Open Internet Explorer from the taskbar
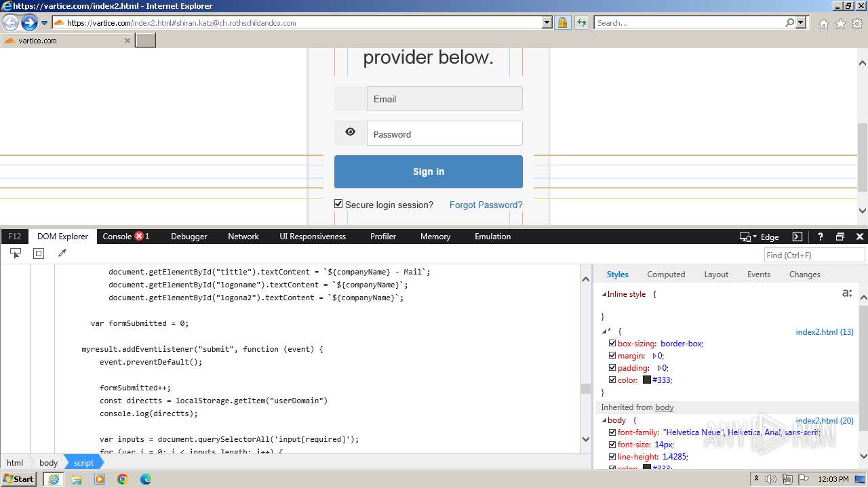The width and height of the screenshot is (868, 488). [53, 479]
